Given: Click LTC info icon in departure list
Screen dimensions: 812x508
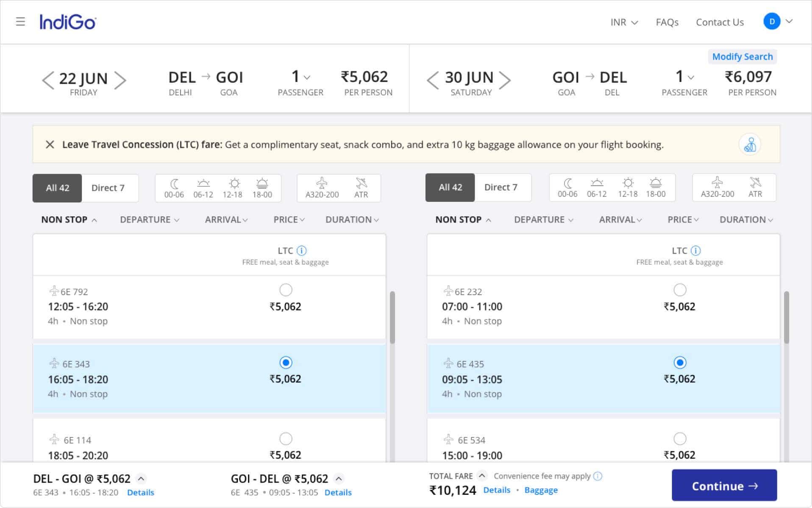Looking at the screenshot, I should pos(301,251).
